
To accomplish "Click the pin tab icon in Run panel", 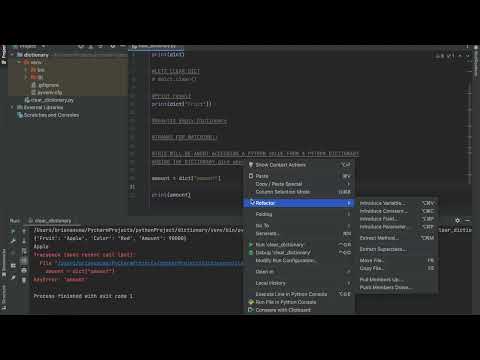I will [13, 277].
